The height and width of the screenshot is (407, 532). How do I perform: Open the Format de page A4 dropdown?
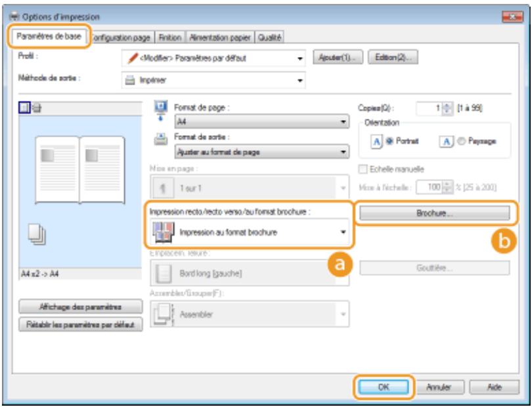[262, 121]
